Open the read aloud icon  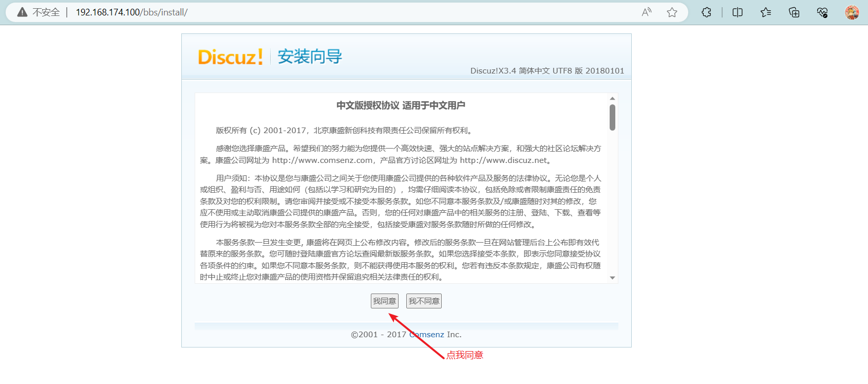pos(647,12)
